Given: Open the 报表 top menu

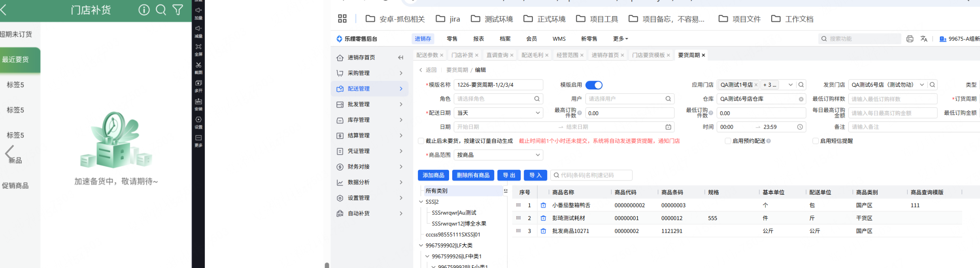Looking at the screenshot, I should [x=478, y=39].
